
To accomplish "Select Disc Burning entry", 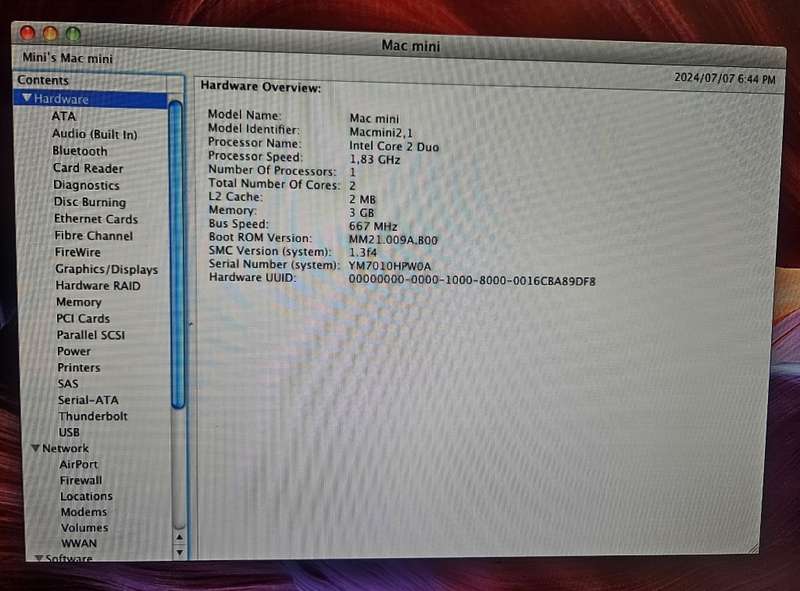I will pos(90,202).
